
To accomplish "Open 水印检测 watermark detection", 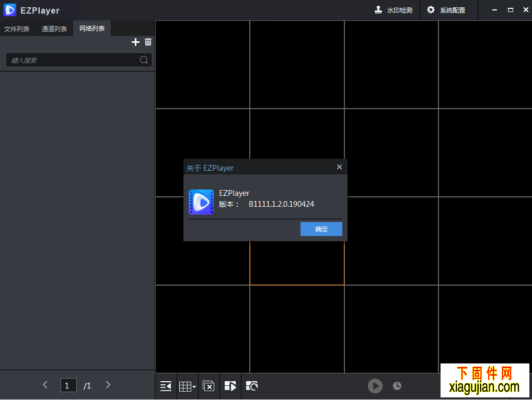I will [393, 10].
